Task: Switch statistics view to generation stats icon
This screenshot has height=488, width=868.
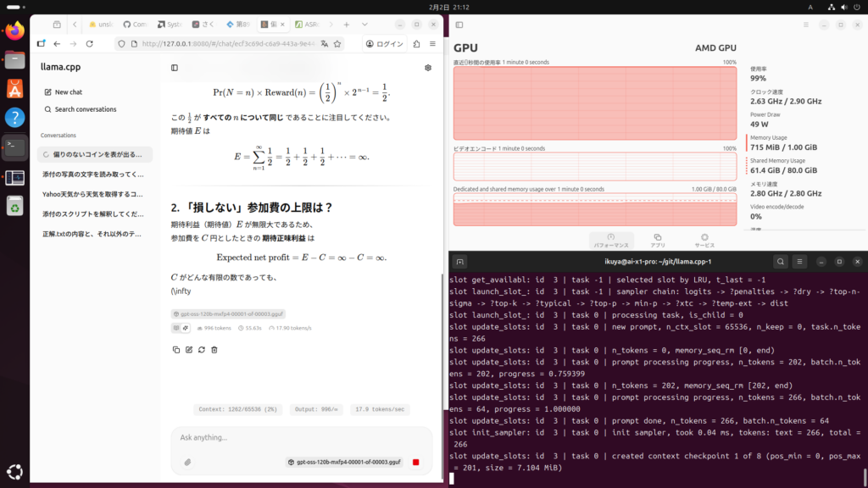Action: pos(185,328)
